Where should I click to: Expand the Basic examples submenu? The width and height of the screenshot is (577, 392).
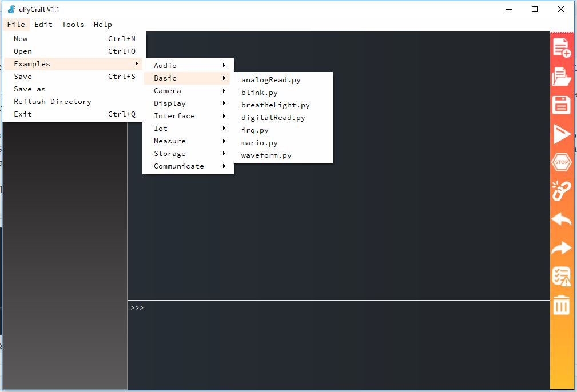coord(188,78)
